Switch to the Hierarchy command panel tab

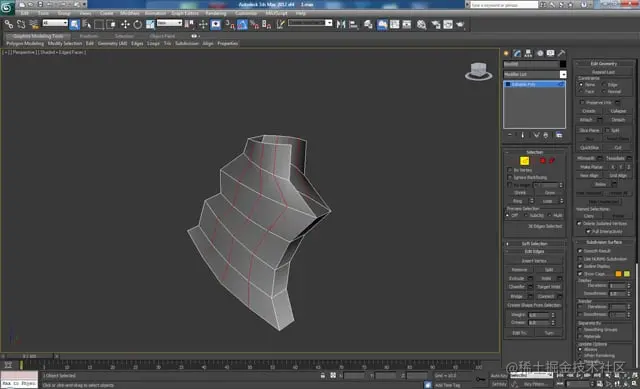(x=528, y=53)
